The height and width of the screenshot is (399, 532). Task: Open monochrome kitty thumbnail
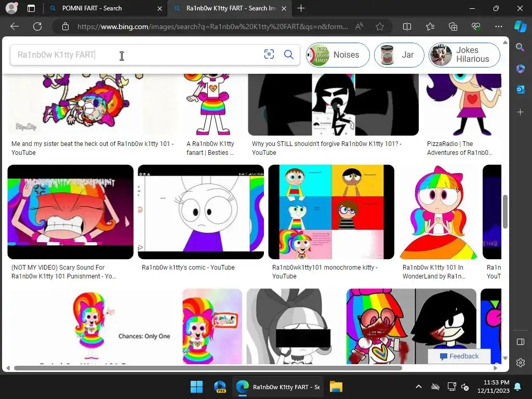[331, 212]
